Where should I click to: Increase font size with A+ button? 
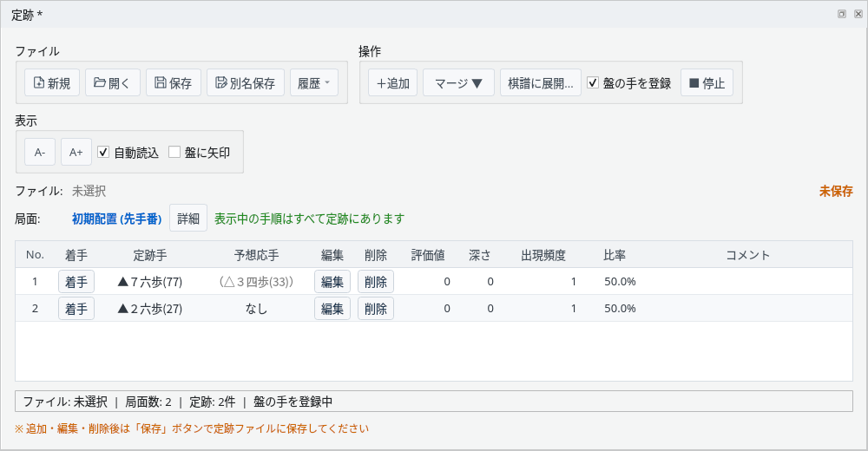click(76, 152)
